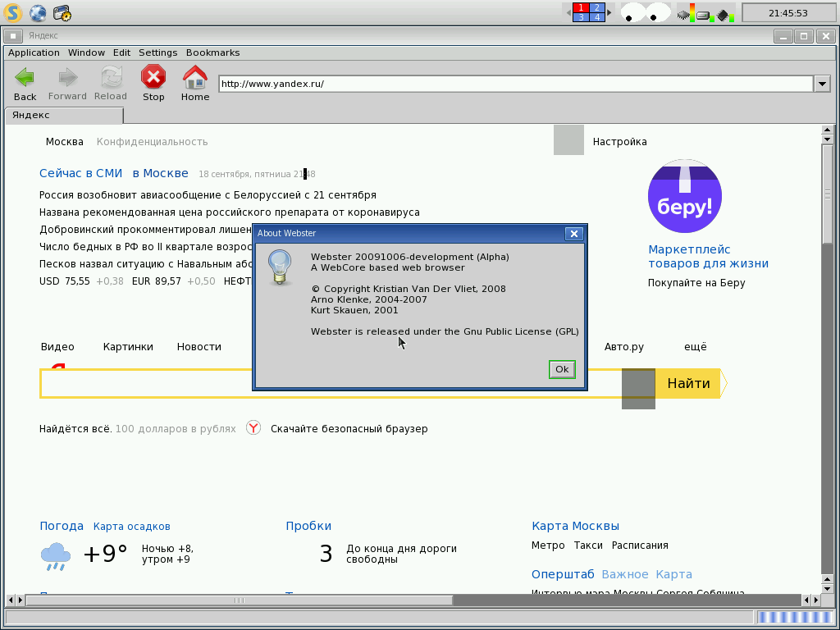Switch to virtual desktop 2
This screenshot has height=630, width=840.
(596, 7)
